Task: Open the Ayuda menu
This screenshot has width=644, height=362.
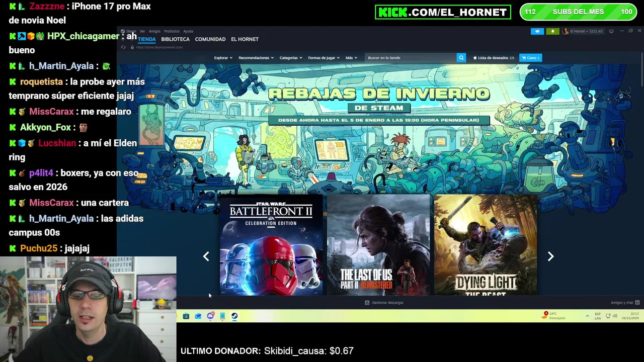Action: coord(188,31)
